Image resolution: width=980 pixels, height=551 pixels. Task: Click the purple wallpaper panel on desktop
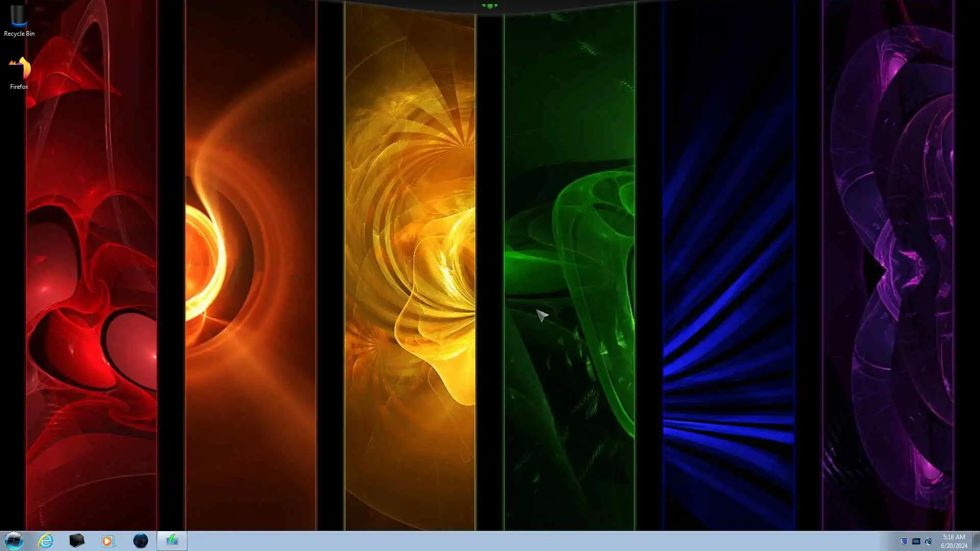[x=888, y=255]
